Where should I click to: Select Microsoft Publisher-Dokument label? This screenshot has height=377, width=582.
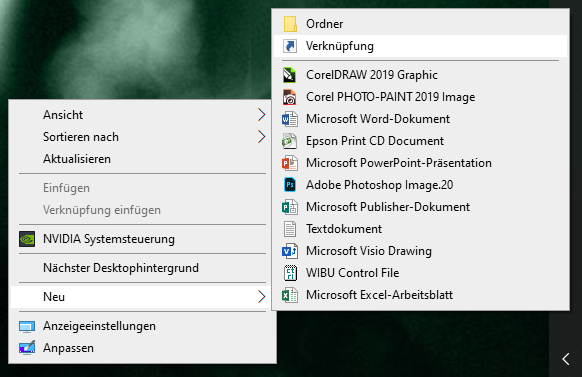point(388,207)
